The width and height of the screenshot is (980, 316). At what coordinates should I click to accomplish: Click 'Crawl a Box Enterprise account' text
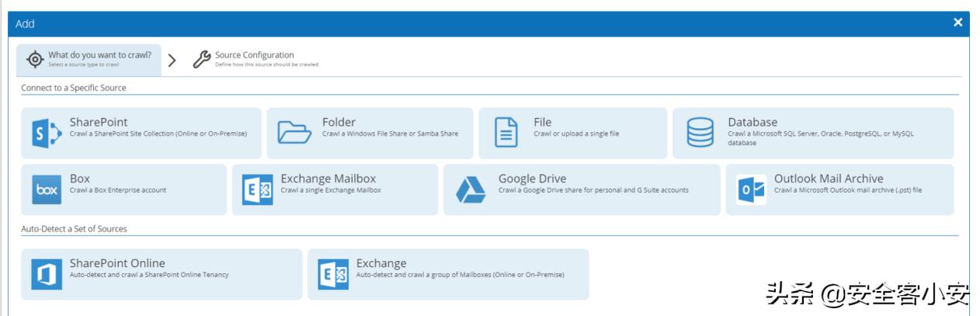(118, 190)
